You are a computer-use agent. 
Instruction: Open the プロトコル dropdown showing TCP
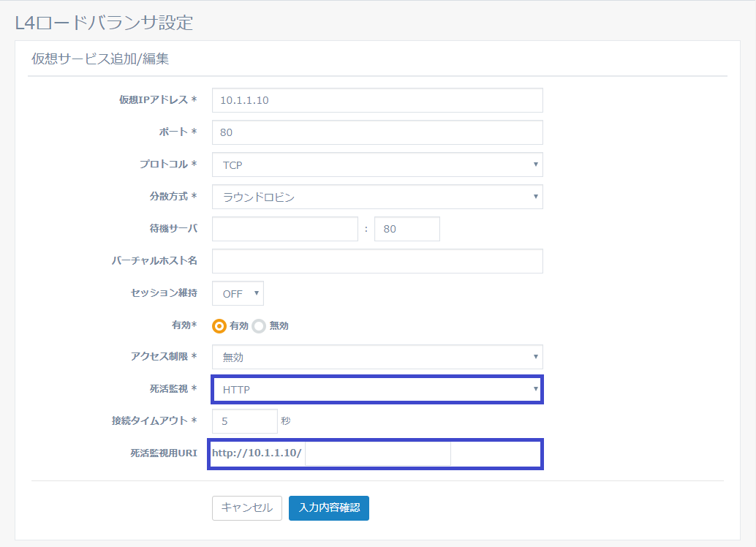coord(377,165)
